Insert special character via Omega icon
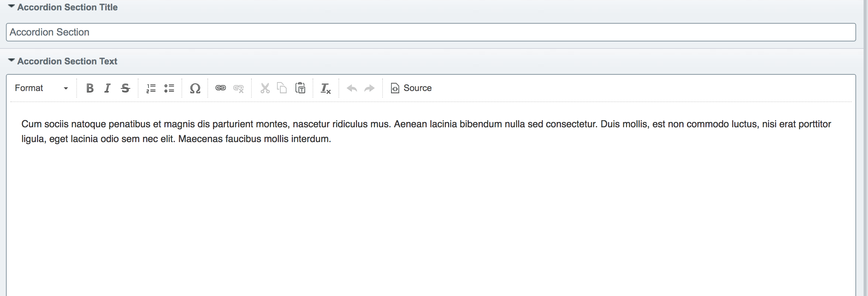868x296 pixels. pos(195,88)
